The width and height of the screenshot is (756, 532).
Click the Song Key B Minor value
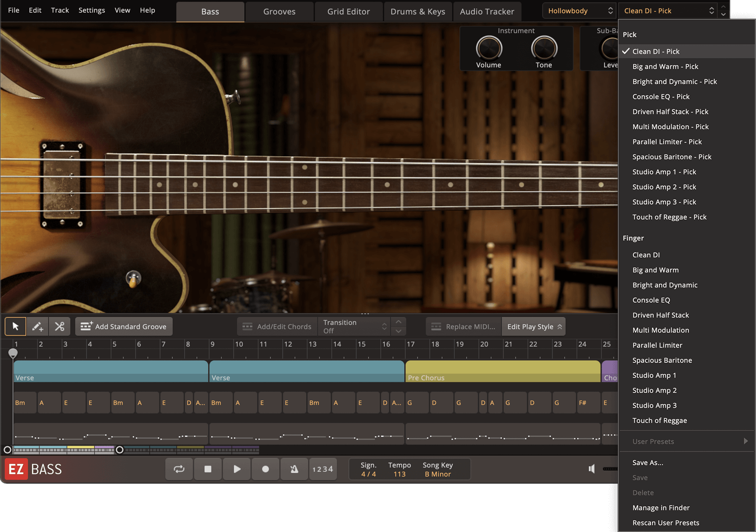[x=437, y=474]
